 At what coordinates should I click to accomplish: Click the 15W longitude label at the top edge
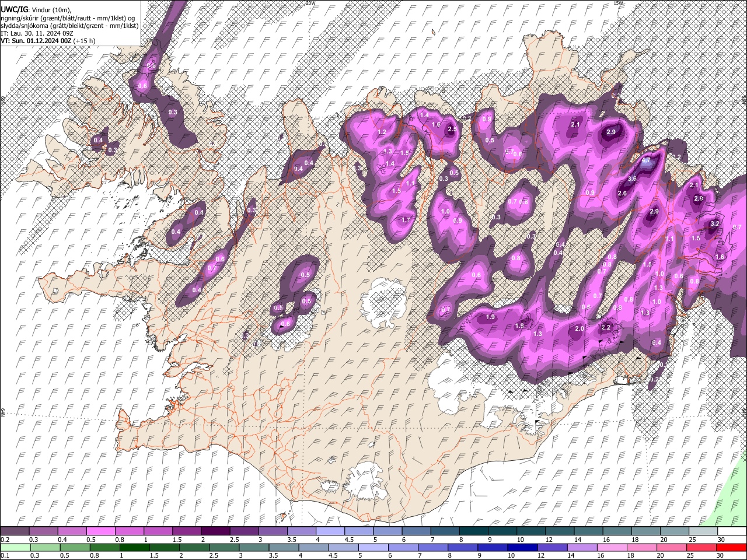click(619, 3)
